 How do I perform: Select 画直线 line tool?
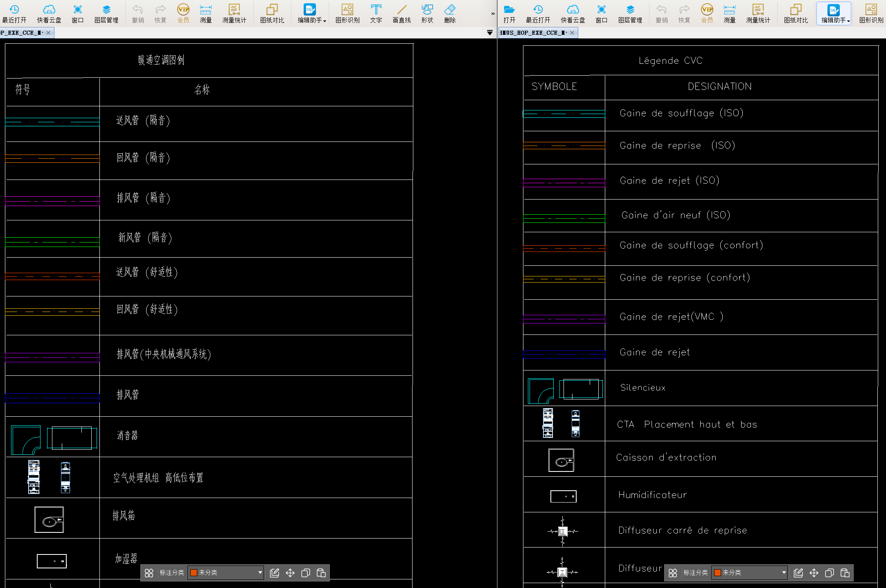401,13
